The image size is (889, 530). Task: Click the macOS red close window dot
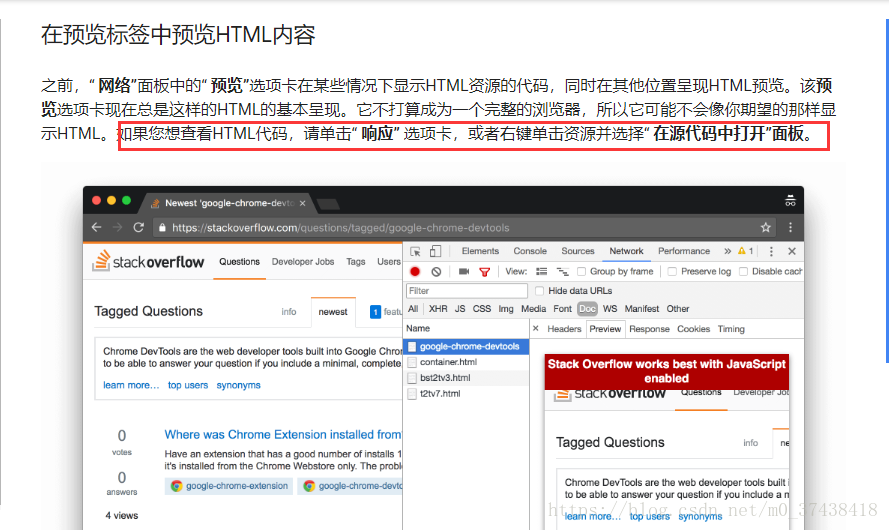[x=96, y=200]
